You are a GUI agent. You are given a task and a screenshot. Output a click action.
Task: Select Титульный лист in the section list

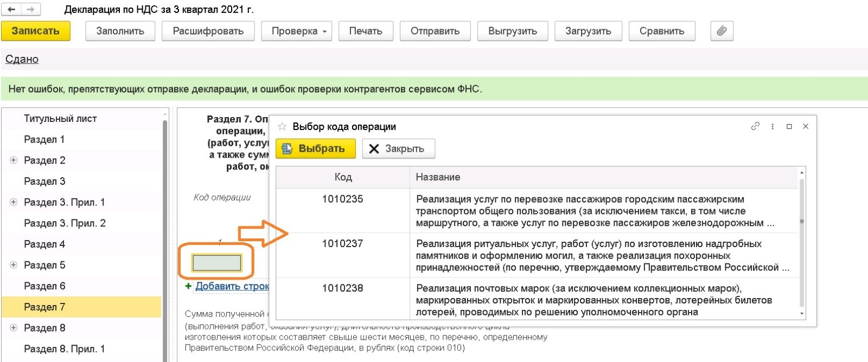coord(60,119)
